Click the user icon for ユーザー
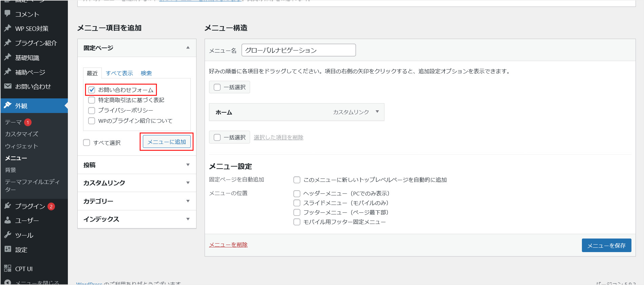Viewport: 644px width, 285px height. pyautogui.click(x=7, y=220)
